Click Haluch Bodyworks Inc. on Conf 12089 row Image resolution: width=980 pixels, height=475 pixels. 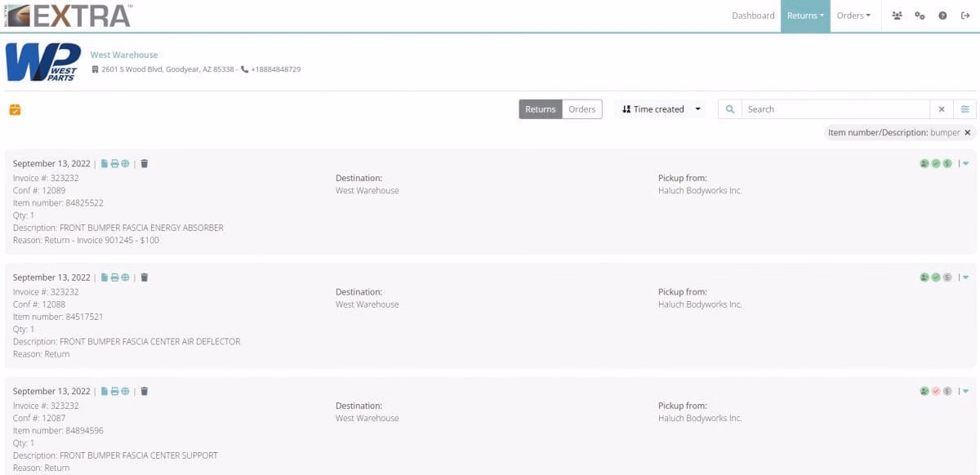[x=700, y=190]
